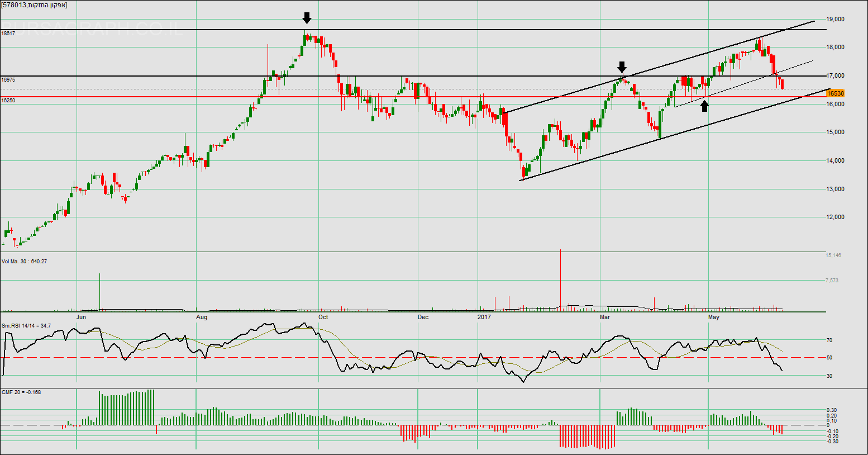Viewport: 868px width, 455px height.
Task: Select the 13,000 price axis label
Action: click(x=836, y=189)
